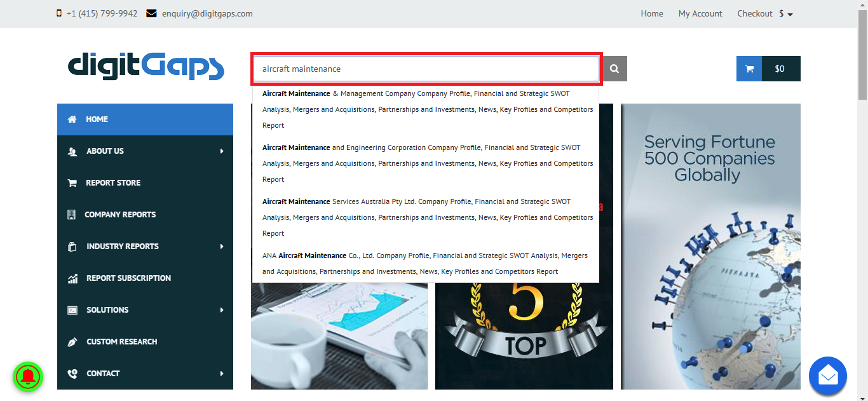
Task: Click the digitGaps logo
Action: 146,67
